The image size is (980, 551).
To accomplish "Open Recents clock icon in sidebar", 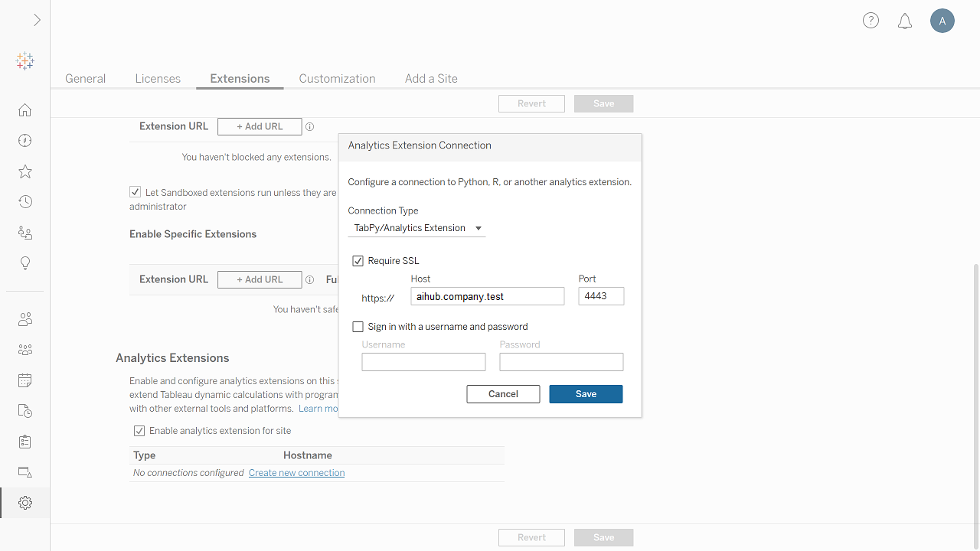I will click(x=25, y=202).
